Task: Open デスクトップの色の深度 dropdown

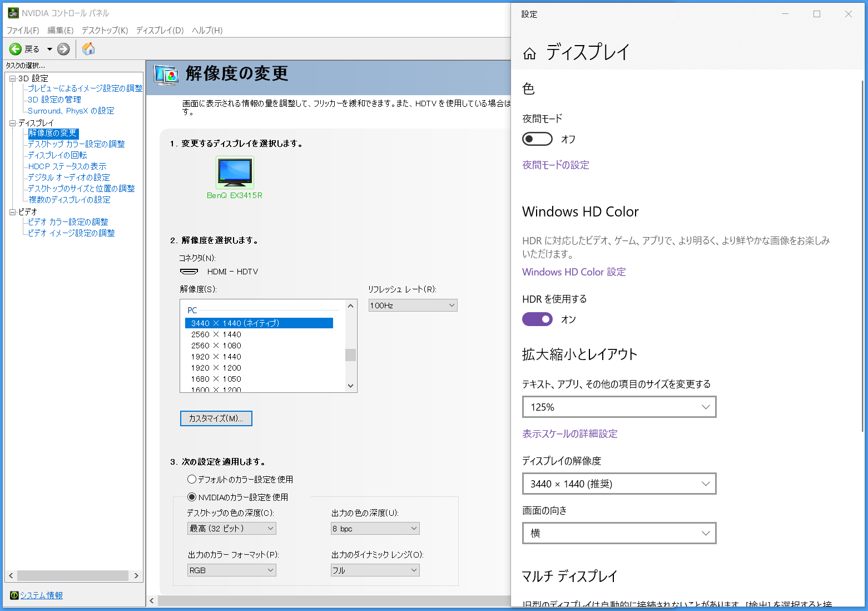Action: click(232, 529)
